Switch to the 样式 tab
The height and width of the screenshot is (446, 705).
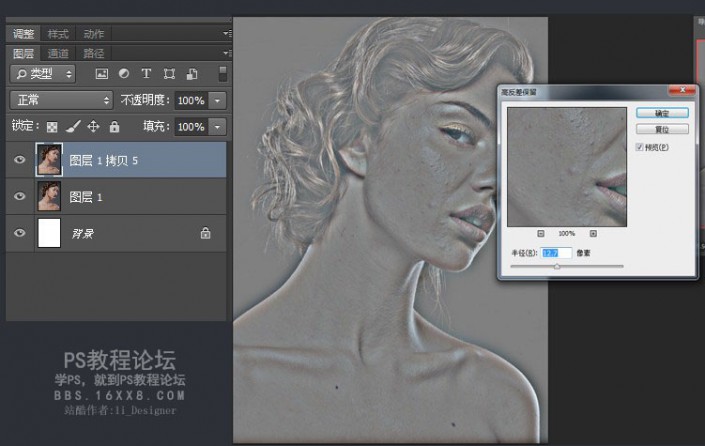click(x=58, y=34)
